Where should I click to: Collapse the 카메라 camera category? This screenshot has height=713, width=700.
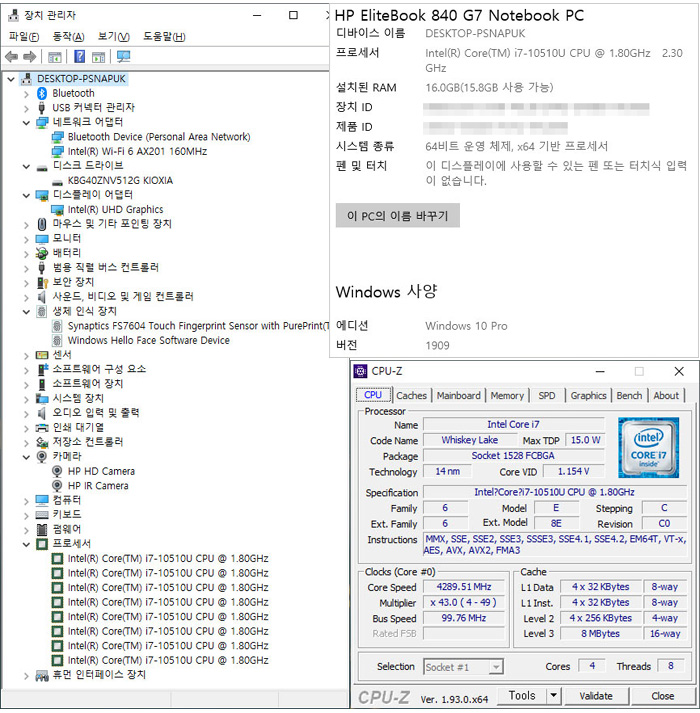tap(26, 457)
